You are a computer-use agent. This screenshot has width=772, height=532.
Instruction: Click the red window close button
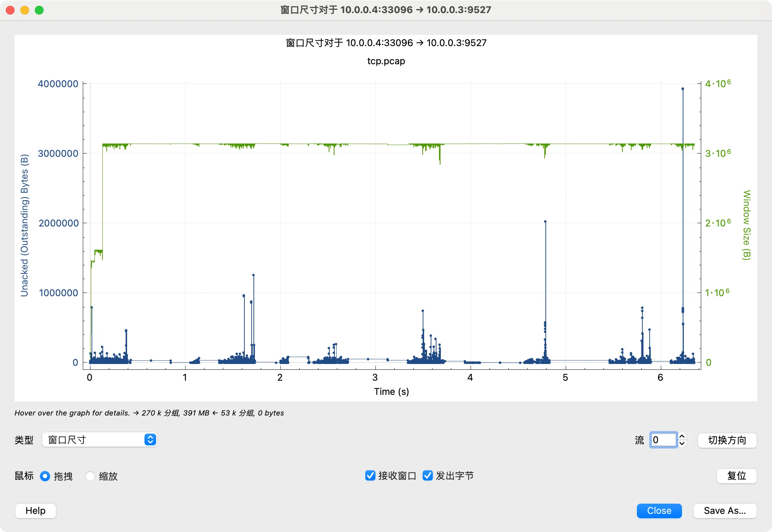pyautogui.click(x=10, y=10)
